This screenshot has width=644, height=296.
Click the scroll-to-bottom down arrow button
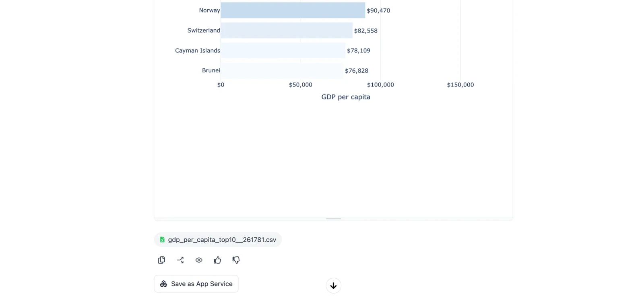[x=333, y=286]
